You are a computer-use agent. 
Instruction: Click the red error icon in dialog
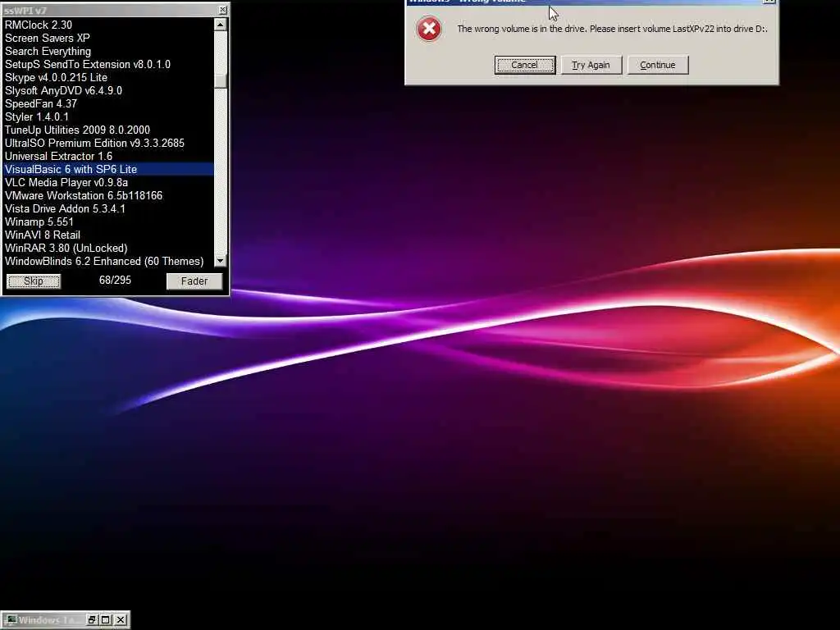pos(429,29)
